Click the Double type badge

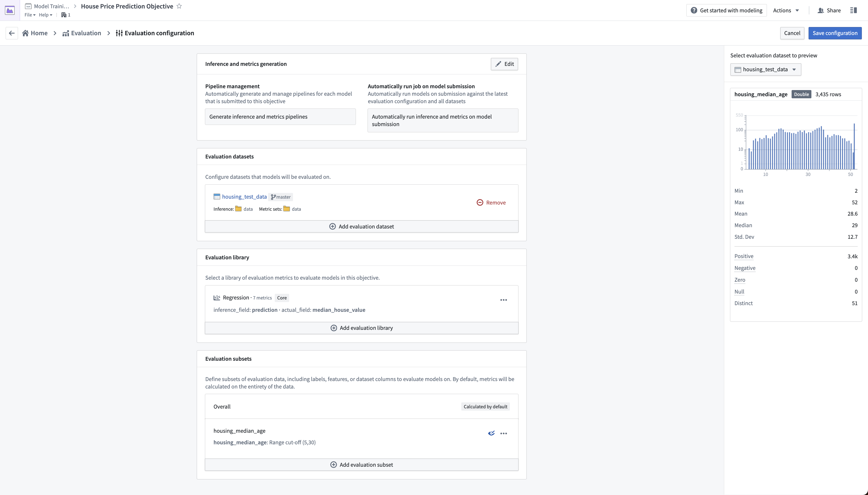pyautogui.click(x=801, y=94)
